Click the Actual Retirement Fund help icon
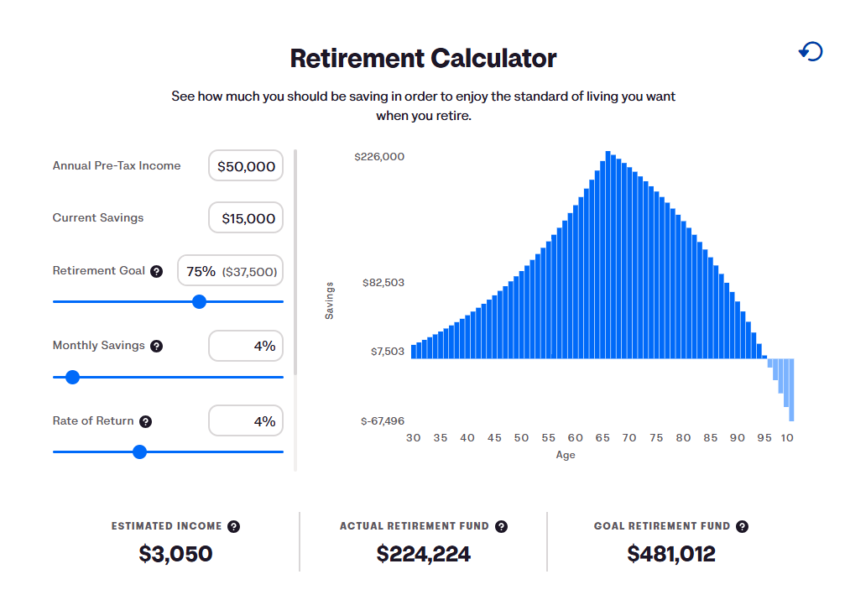Viewport: 845px width, 616px height. [501, 526]
